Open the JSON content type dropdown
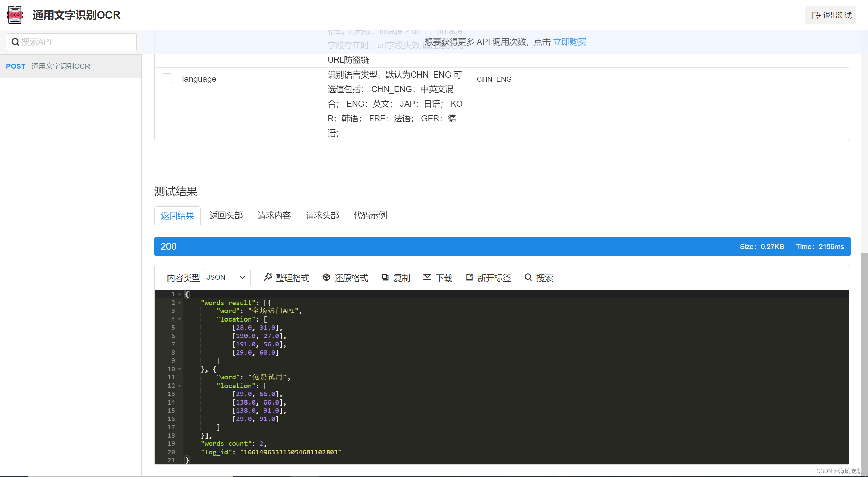The height and width of the screenshot is (477, 868). 226,277
